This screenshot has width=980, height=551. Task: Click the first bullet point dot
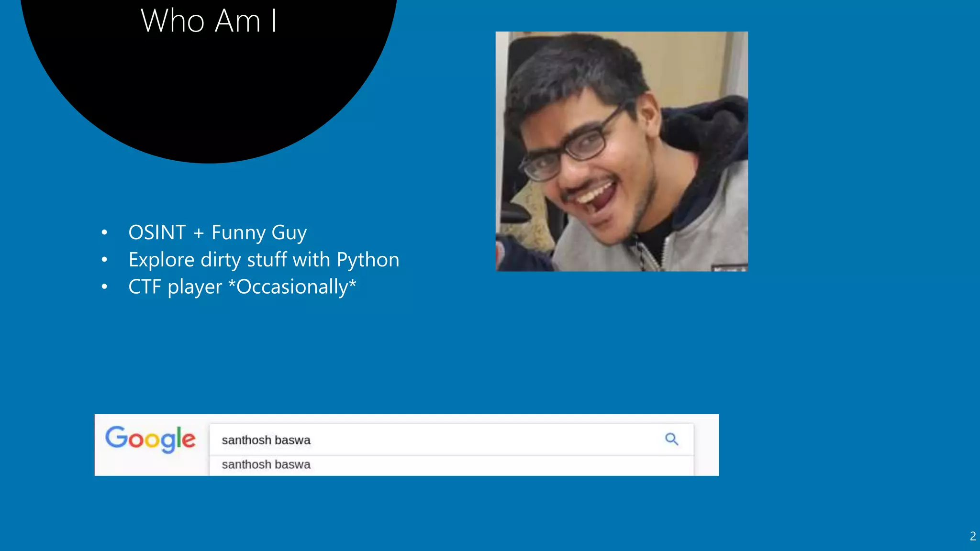[104, 233]
